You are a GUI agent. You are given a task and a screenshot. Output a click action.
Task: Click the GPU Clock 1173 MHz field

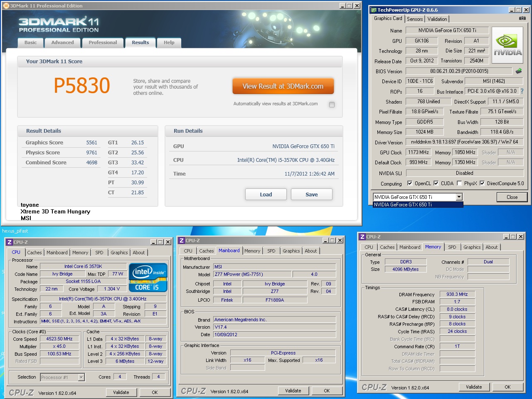(x=418, y=152)
